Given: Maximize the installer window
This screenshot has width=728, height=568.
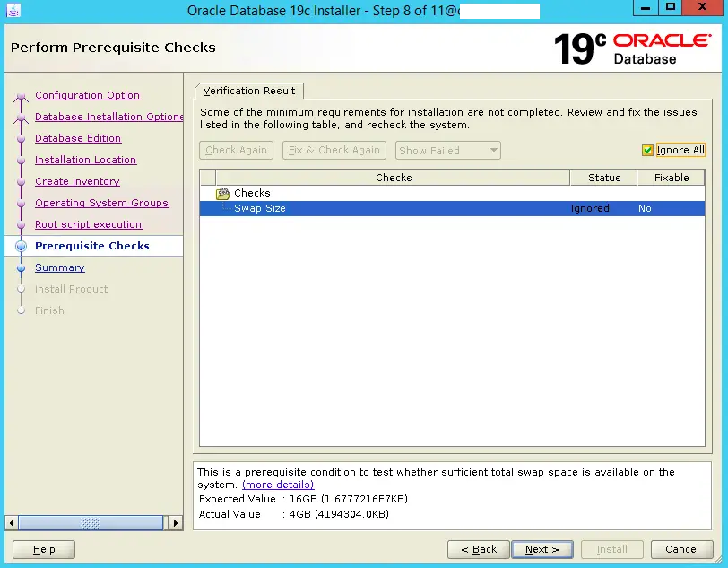Looking at the screenshot, I should click(x=670, y=7).
